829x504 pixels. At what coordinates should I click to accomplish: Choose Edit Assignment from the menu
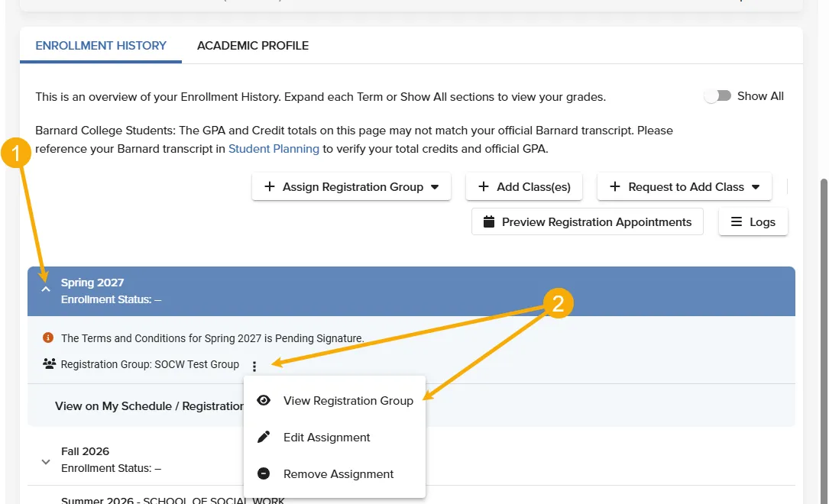pyautogui.click(x=335, y=438)
